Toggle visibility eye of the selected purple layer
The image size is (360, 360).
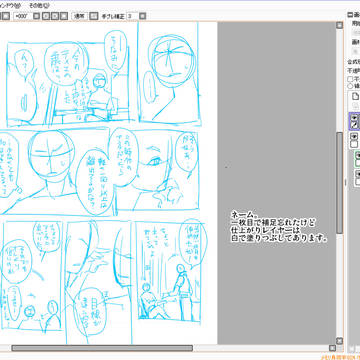click(355, 118)
